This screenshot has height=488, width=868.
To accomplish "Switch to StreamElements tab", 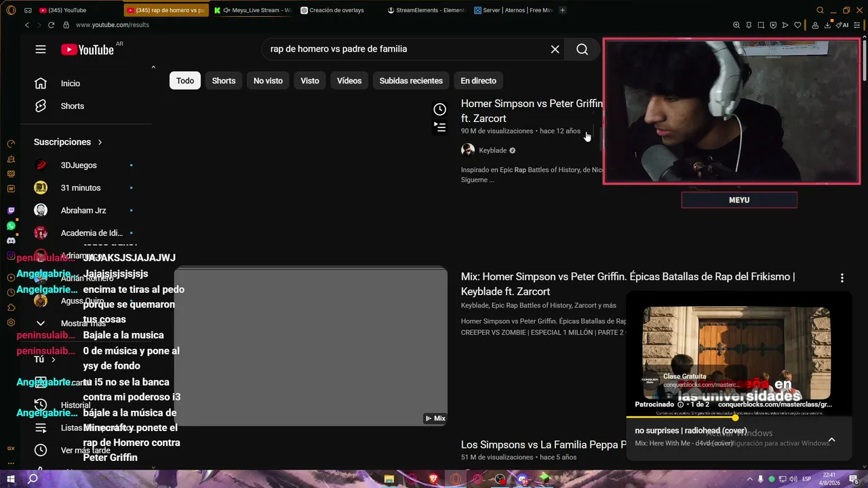I will click(427, 10).
